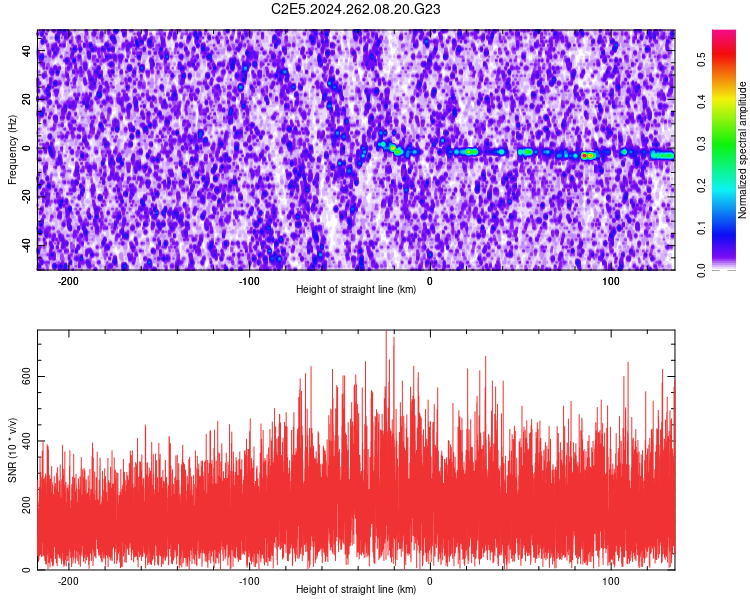The height and width of the screenshot is (600, 750).
Task: Click the 'Frequency (Hz)' axis label
Action: (12, 150)
